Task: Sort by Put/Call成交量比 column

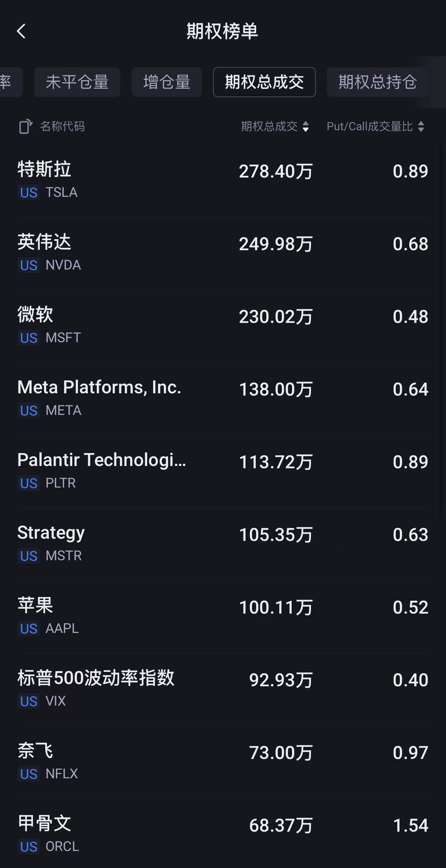Action: tap(421, 126)
